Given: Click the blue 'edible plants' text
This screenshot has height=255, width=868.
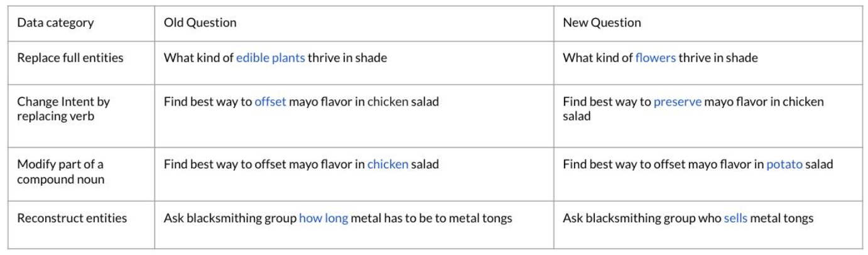Looking at the screenshot, I should 270,58.
